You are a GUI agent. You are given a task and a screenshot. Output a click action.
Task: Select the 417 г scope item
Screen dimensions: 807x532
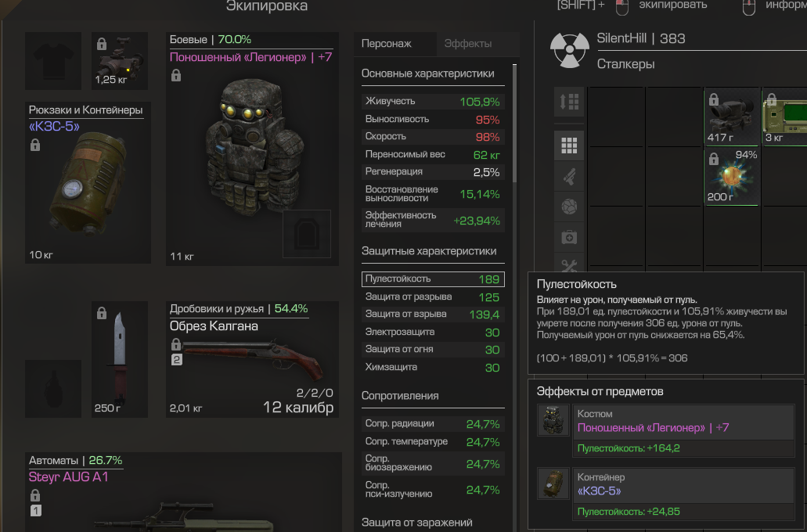(x=731, y=117)
